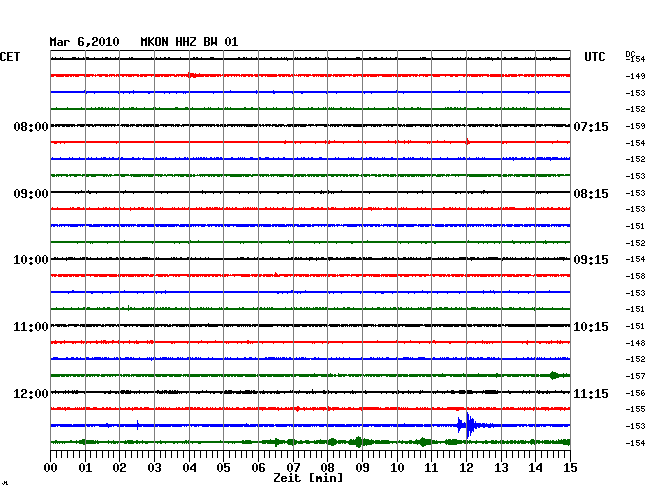The width and height of the screenshot is (650, 494).
Task: Click the date label "Mar 6,2010"
Action: tap(84, 42)
